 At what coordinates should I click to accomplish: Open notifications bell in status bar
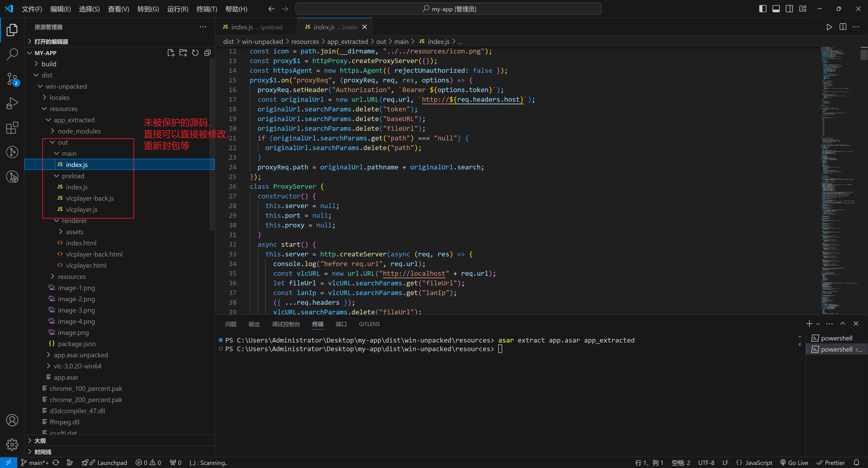coord(856,463)
